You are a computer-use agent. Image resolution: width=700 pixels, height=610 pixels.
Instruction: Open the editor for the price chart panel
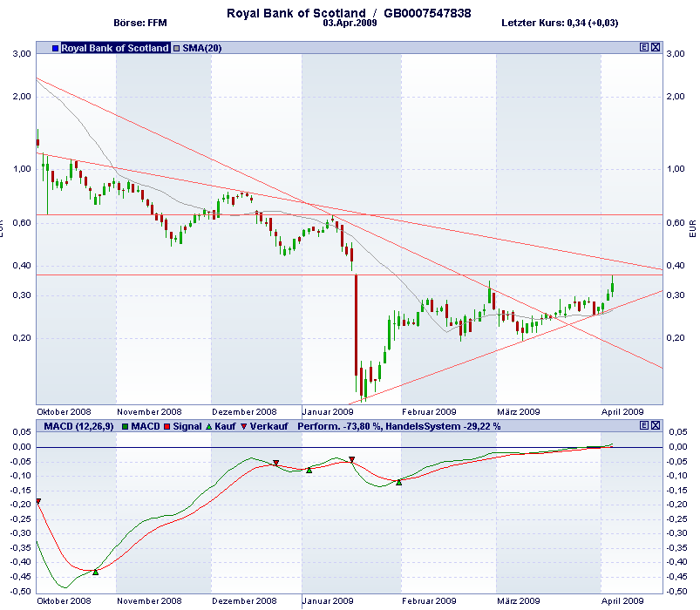(642, 49)
